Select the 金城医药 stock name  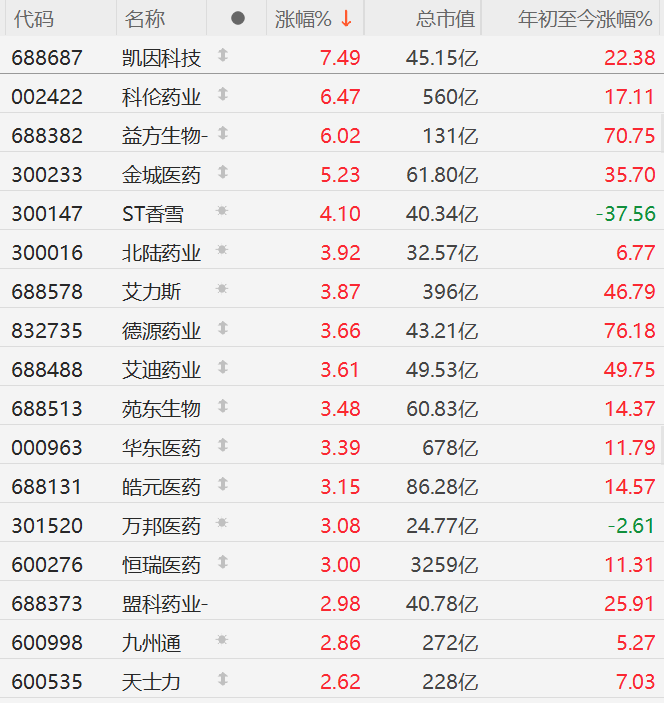point(161,175)
